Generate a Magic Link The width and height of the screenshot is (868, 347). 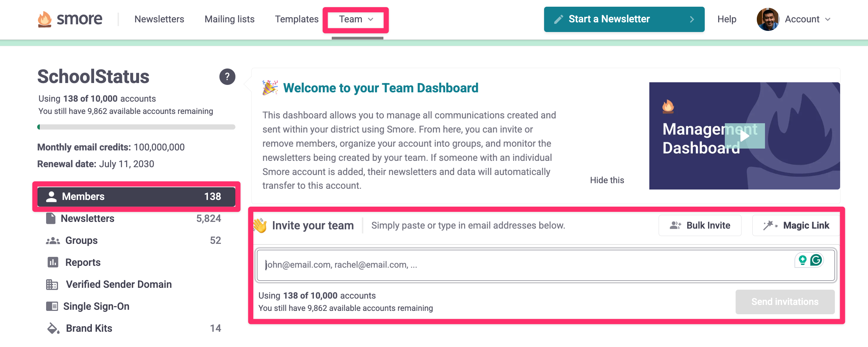tap(796, 226)
